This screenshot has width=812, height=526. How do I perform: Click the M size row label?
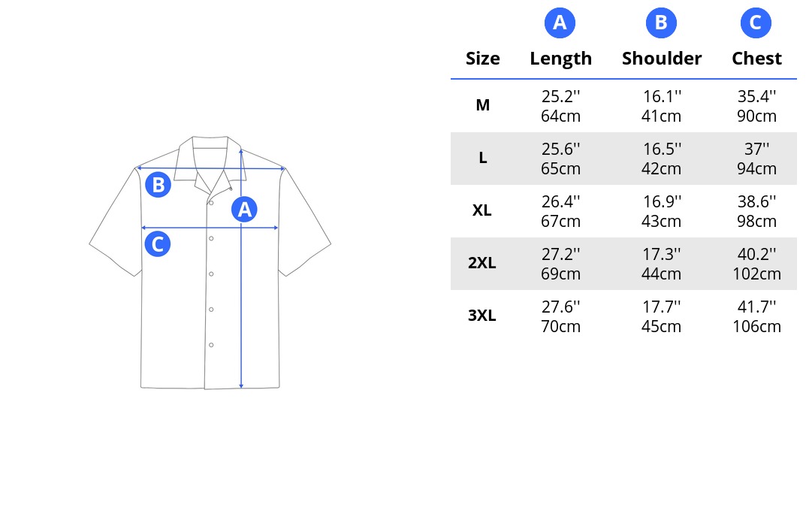pos(483,105)
